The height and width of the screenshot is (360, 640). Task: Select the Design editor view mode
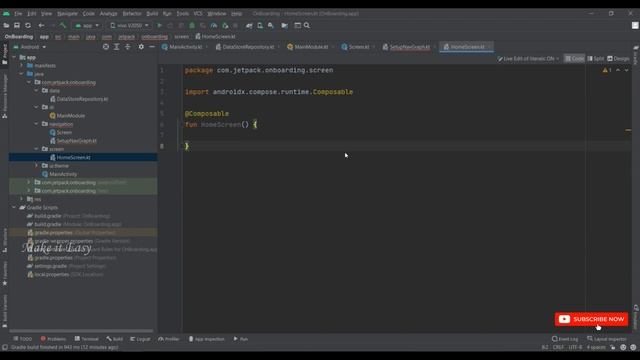click(618, 59)
